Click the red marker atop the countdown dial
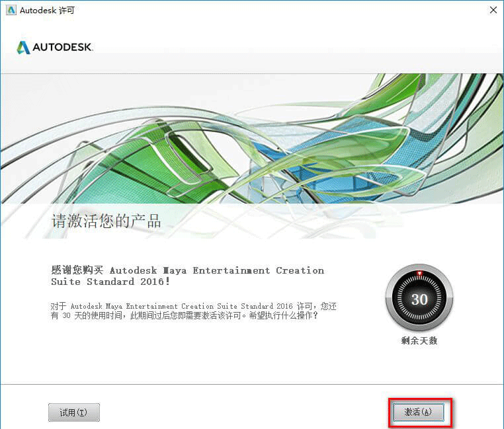504x429 pixels. pos(419,273)
